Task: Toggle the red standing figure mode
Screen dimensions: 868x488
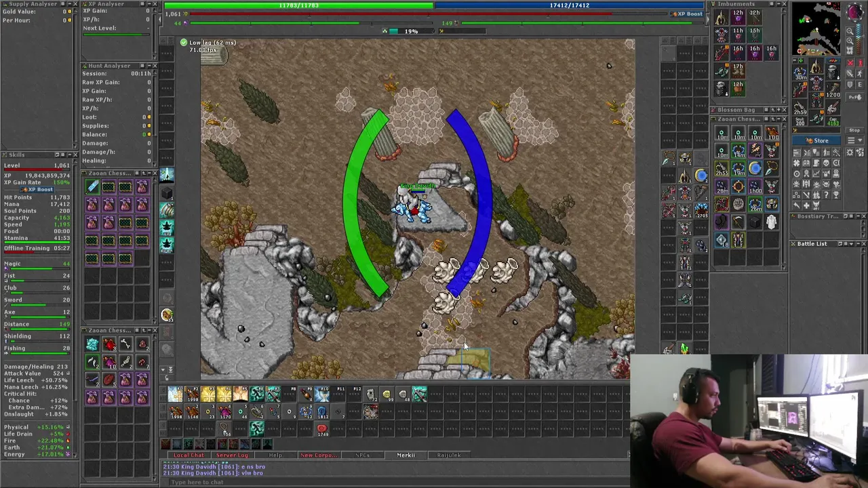Action: pos(861,62)
